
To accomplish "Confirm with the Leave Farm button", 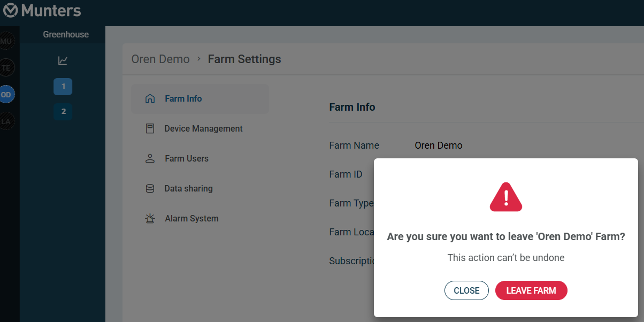I will pyautogui.click(x=531, y=290).
